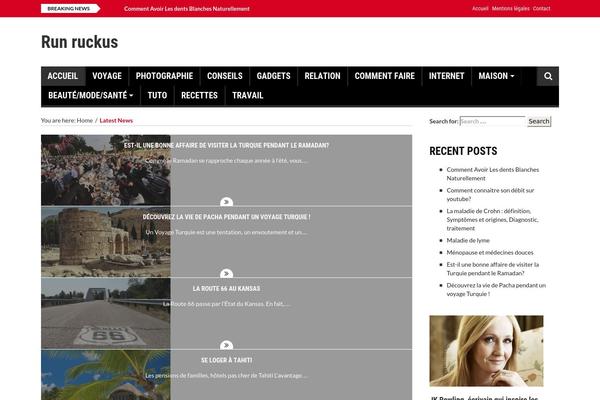
Task: Click the Search button in sidebar
Action: pyautogui.click(x=539, y=121)
